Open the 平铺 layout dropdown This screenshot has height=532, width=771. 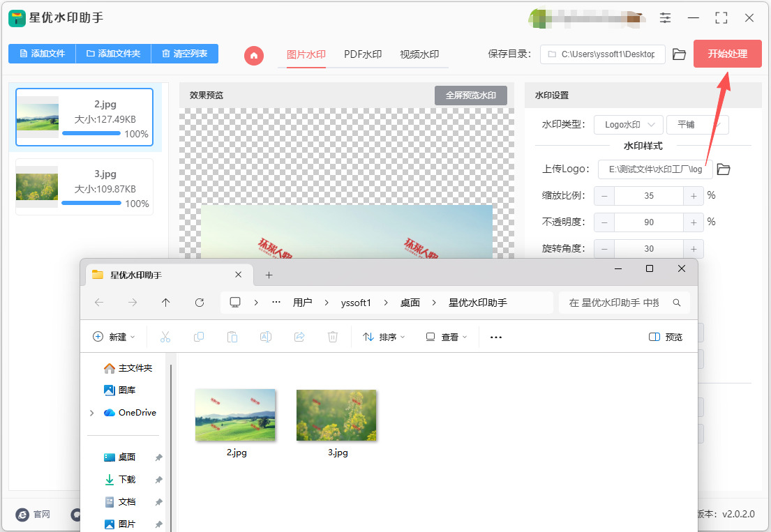697,125
